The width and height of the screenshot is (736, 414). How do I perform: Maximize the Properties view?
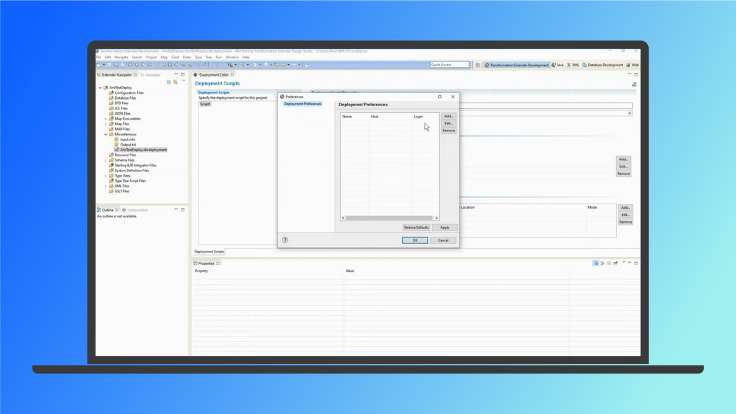(636, 263)
